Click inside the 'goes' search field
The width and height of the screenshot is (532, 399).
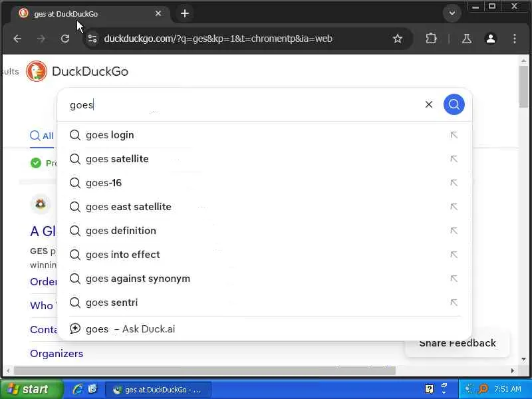(x=244, y=105)
